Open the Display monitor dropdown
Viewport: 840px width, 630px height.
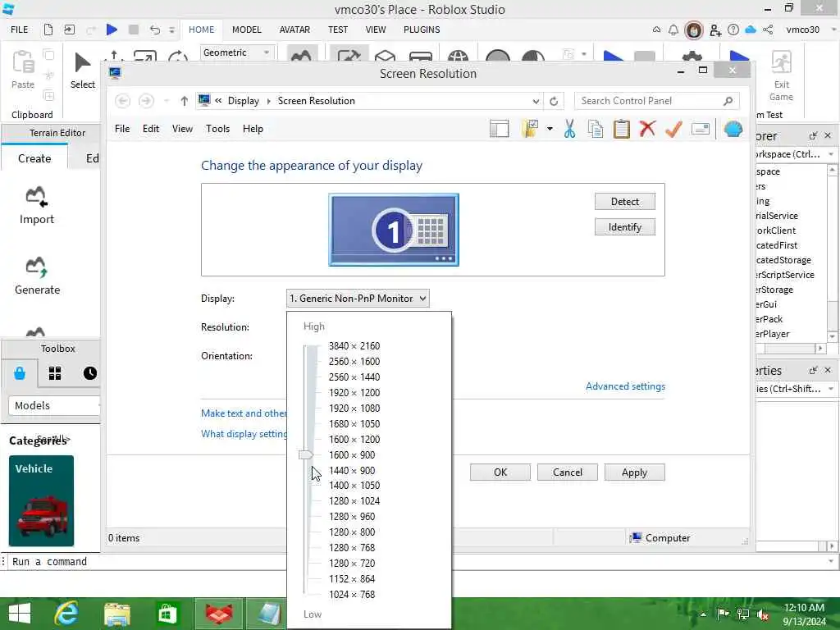pyautogui.click(x=358, y=299)
